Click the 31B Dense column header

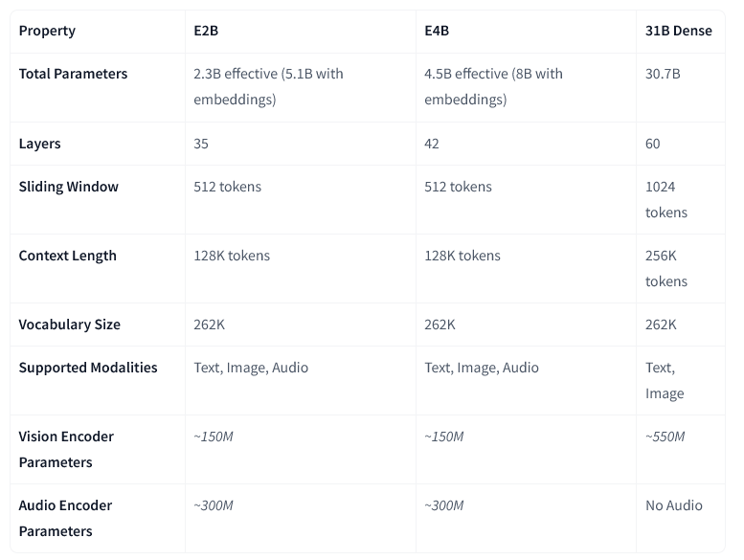tap(679, 31)
